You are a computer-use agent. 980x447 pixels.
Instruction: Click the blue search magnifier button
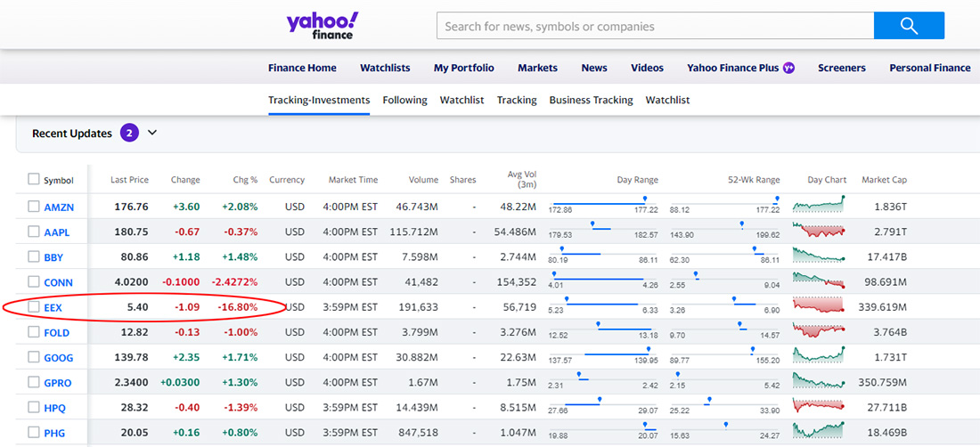pos(909,26)
